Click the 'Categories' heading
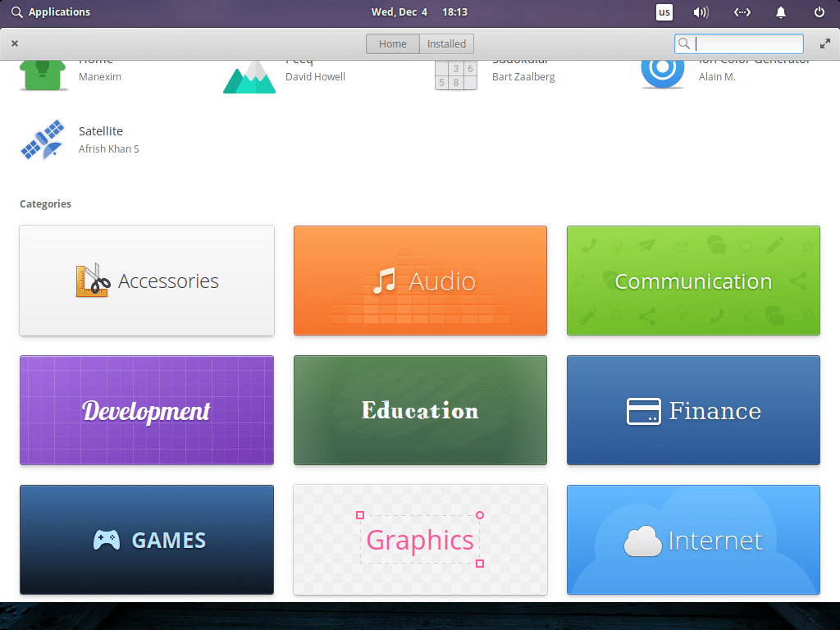The width and height of the screenshot is (840, 630). 46,203
